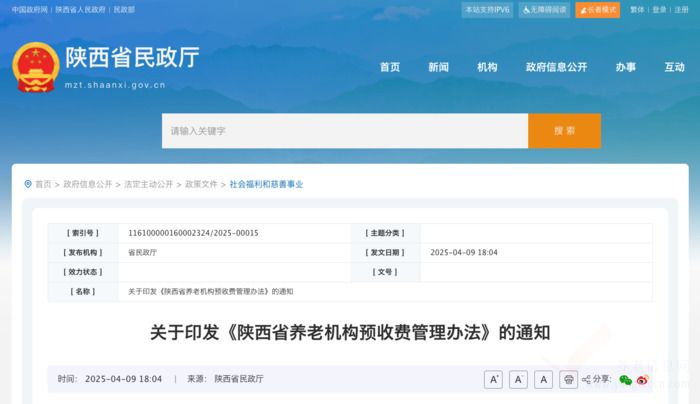Follow the 陕西省人民政府 top link
This screenshot has height=404, width=700.
click(x=80, y=10)
